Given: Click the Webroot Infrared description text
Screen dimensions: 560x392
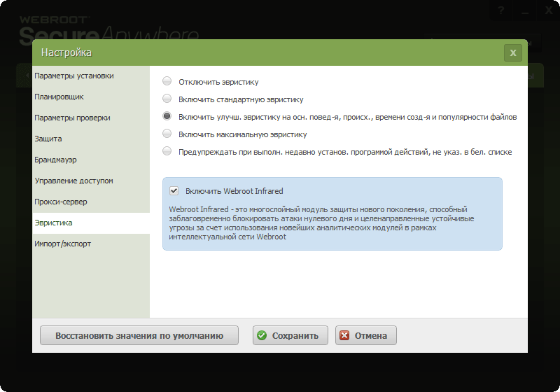Looking at the screenshot, I should 321,223.
